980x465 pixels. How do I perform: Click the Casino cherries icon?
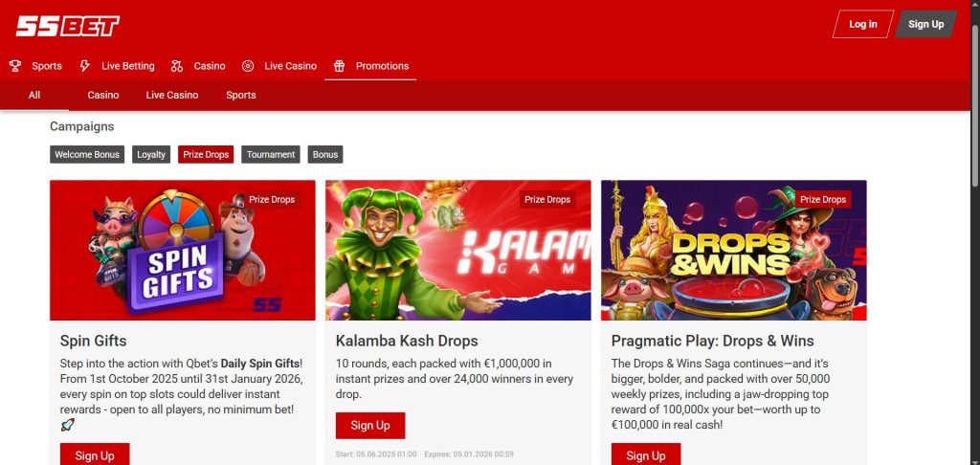pos(177,66)
